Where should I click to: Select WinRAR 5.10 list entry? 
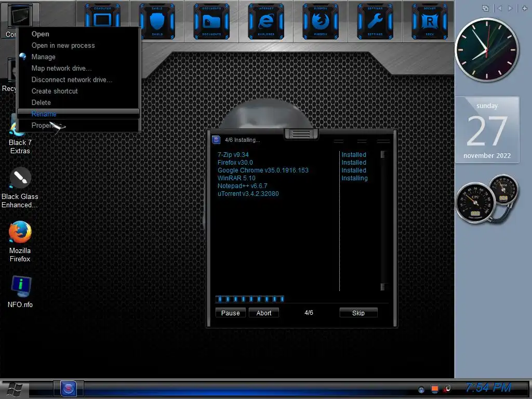(x=236, y=178)
